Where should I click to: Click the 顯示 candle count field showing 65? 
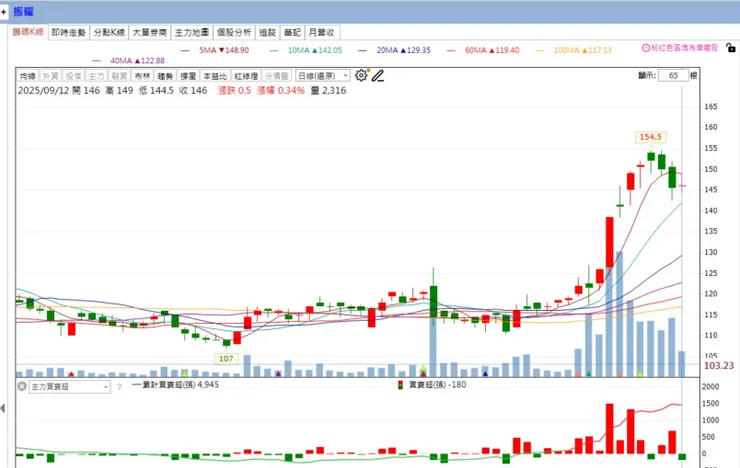coord(673,75)
